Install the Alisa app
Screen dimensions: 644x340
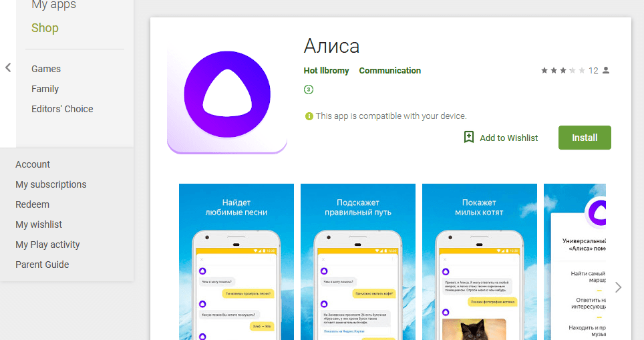585,138
